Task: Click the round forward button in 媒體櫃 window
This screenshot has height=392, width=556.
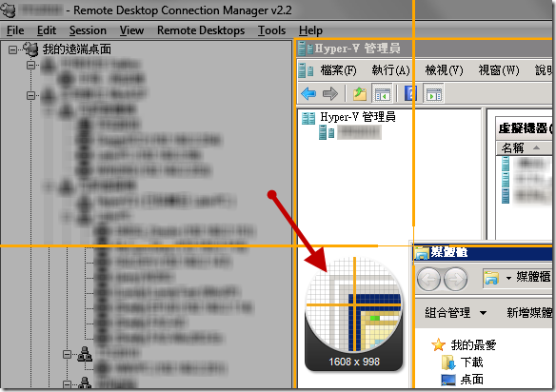Action: (x=455, y=280)
